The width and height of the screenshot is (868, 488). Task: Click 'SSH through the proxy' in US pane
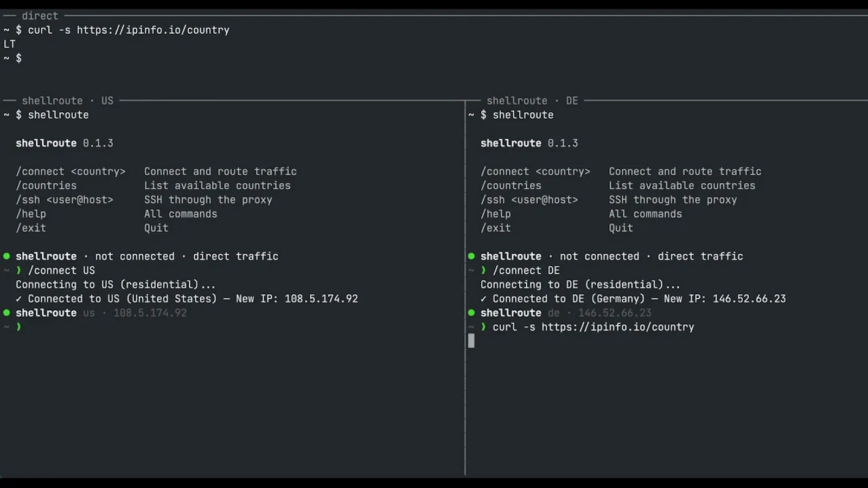click(208, 200)
